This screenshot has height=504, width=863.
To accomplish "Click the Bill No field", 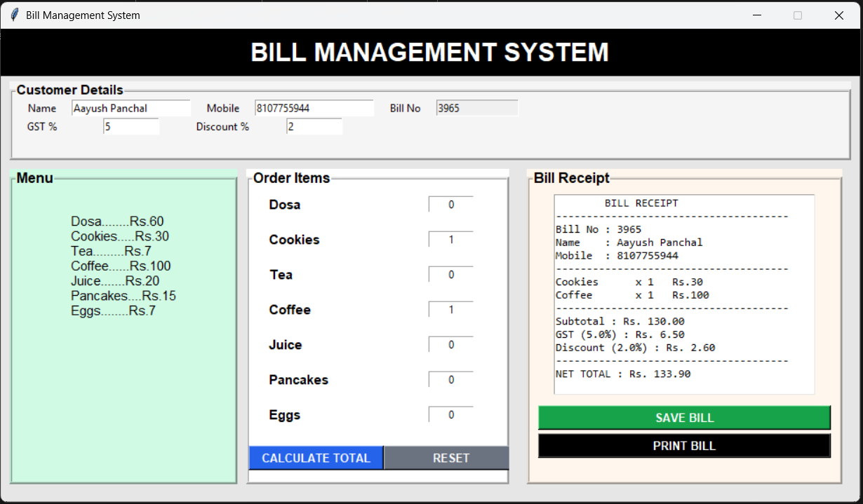I will click(477, 108).
